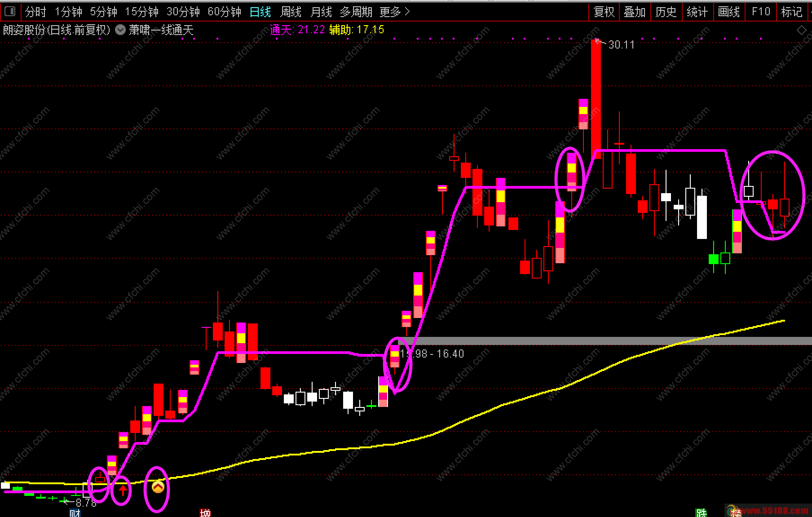Select the 日线 daily chart tab
The height and width of the screenshot is (517, 812).
coord(260,12)
